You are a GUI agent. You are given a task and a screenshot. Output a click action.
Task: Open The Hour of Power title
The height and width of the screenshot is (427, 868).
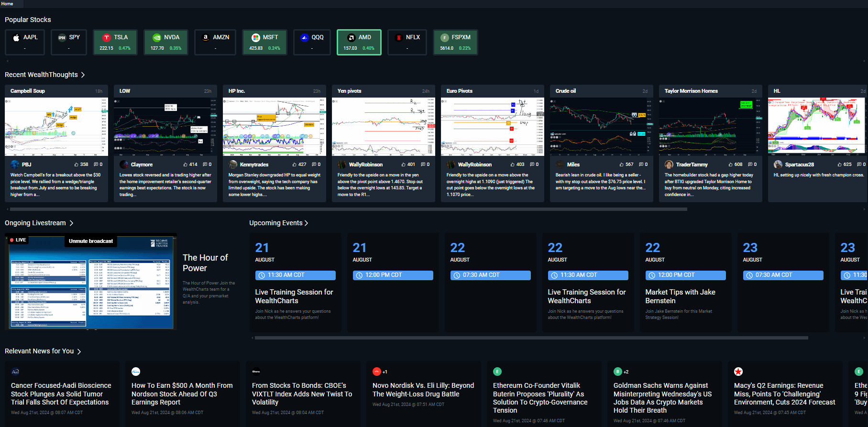click(x=205, y=263)
